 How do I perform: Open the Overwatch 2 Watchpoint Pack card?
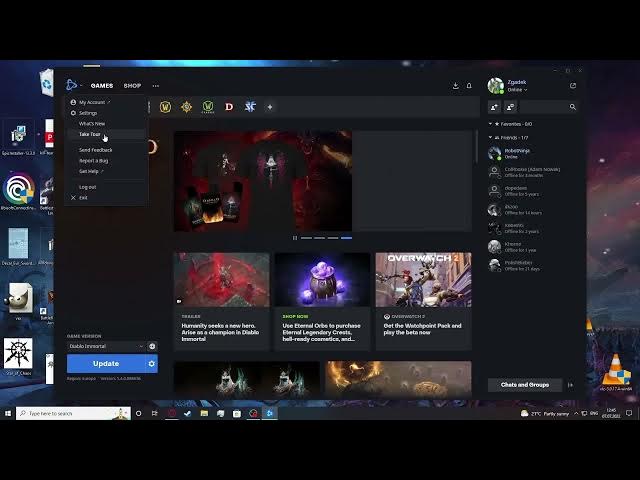click(x=424, y=301)
